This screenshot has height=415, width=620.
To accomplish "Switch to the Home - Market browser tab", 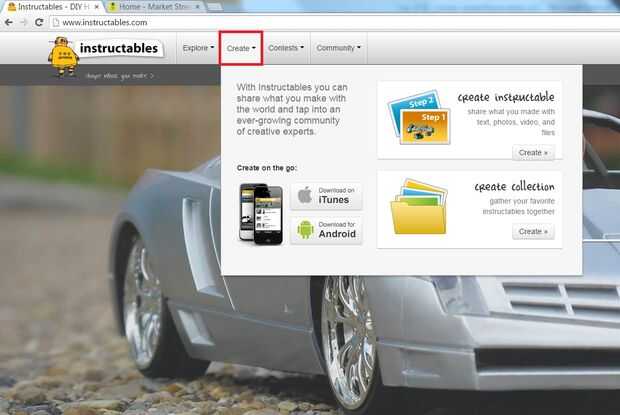I will (154, 7).
